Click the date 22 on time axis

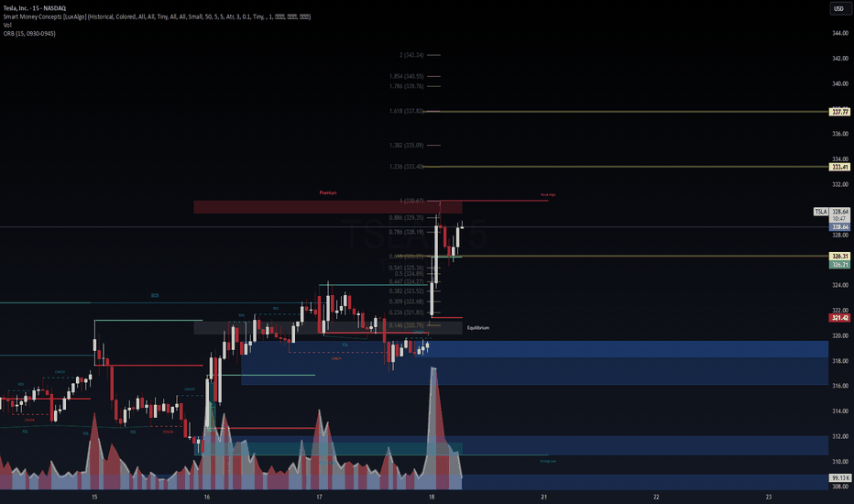coord(656,497)
